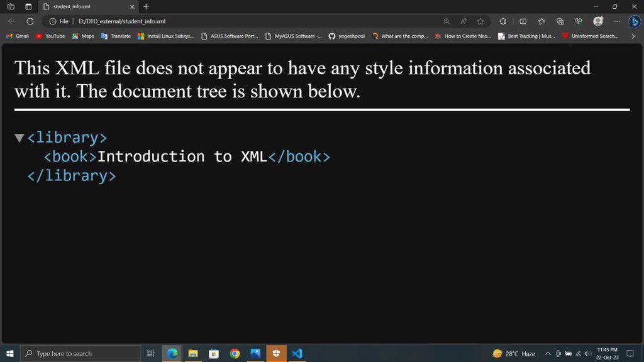
Task: Open Task View on taskbar
Action: tap(151, 353)
